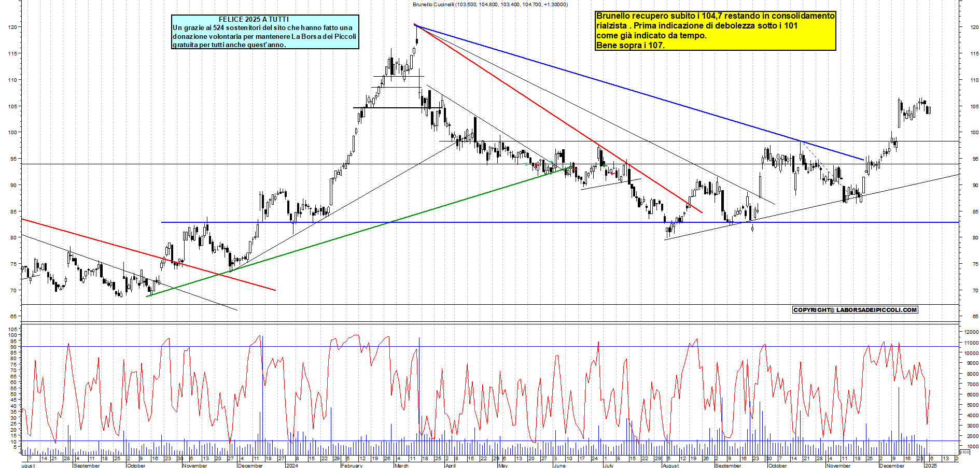Image resolution: width=980 pixels, height=468 pixels.
Task: Click the 80 label on the left price axis
Action: (13, 237)
